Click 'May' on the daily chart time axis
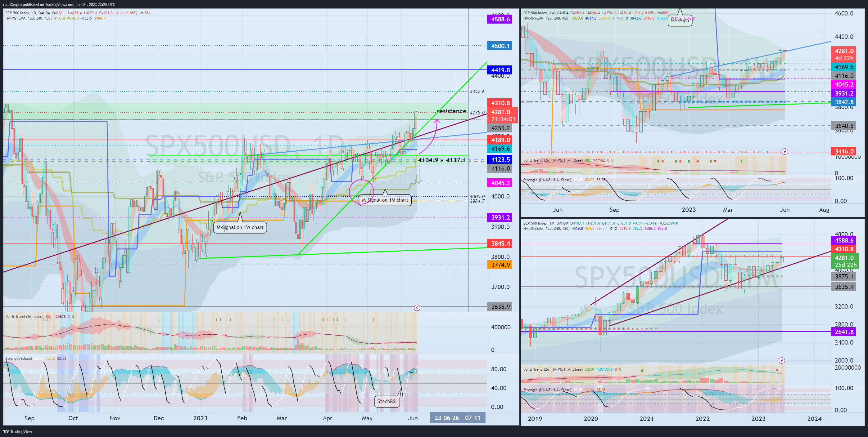The image size is (868, 437). tap(367, 418)
